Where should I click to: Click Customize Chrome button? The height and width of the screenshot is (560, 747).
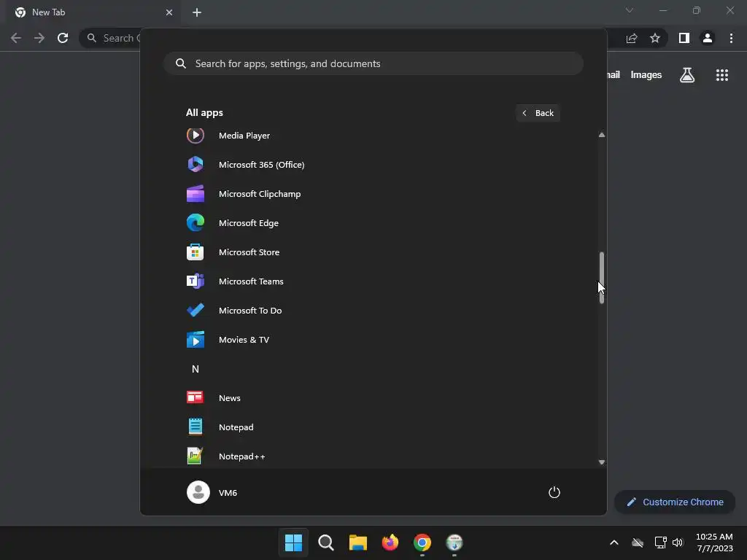click(675, 502)
